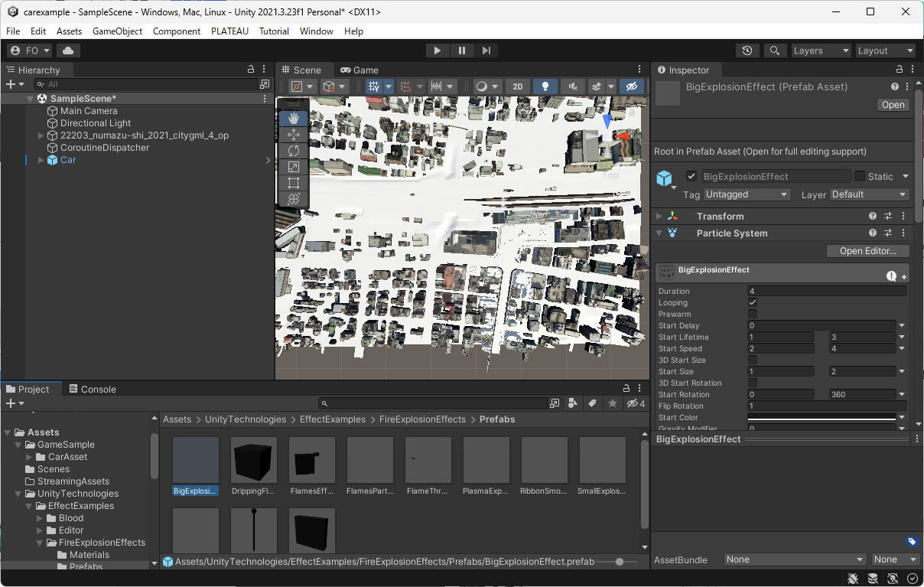Click the Step frame button
The image size is (924, 587).
pyautogui.click(x=486, y=51)
